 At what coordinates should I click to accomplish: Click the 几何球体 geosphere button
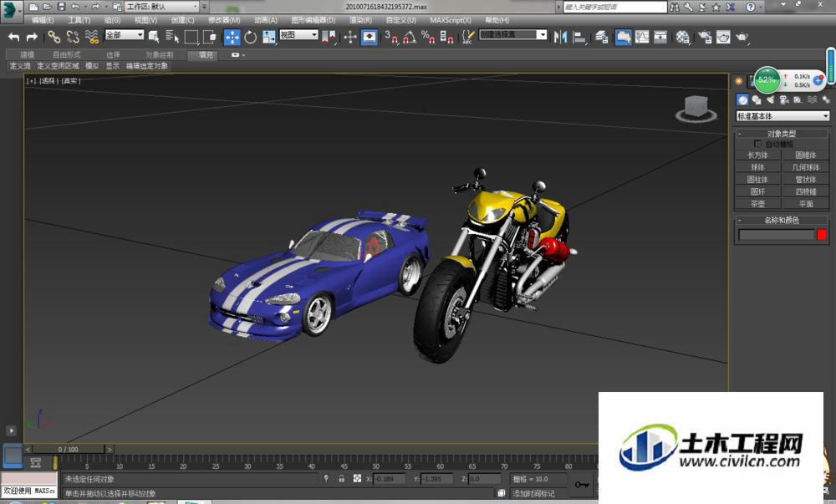(806, 167)
